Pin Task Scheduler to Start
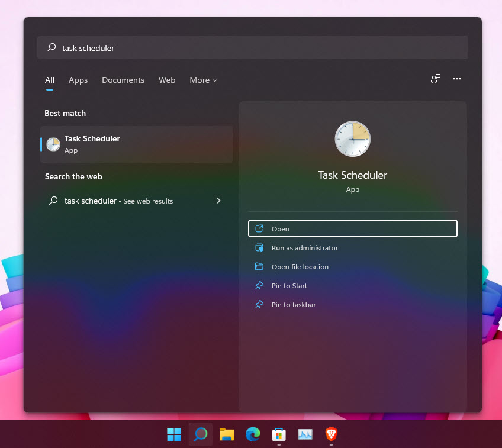 pos(352,285)
